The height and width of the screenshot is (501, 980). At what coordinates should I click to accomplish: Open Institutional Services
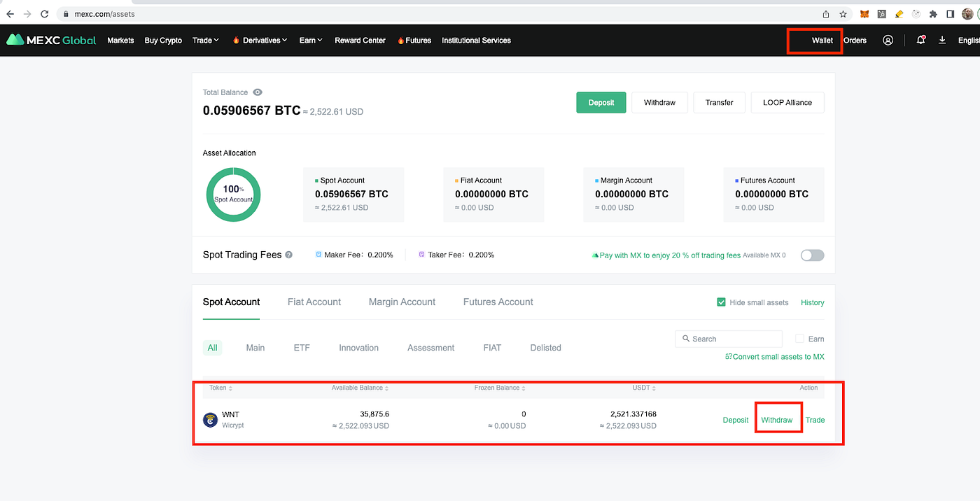pos(476,40)
